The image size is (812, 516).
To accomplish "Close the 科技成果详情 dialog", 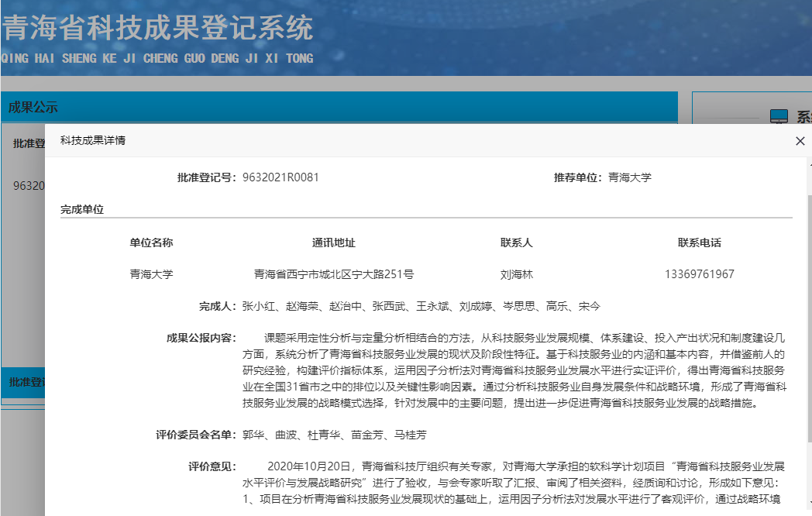I will (800, 141).
